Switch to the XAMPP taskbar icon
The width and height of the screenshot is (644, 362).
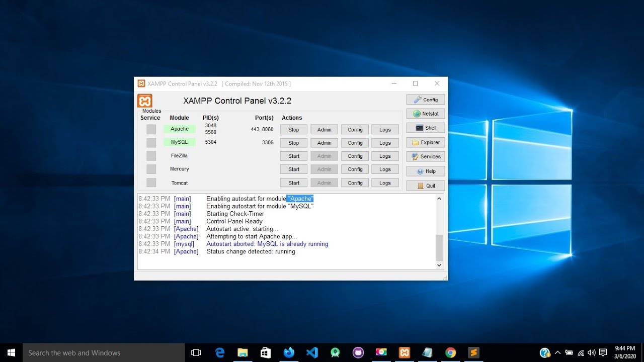pos(404,352)
